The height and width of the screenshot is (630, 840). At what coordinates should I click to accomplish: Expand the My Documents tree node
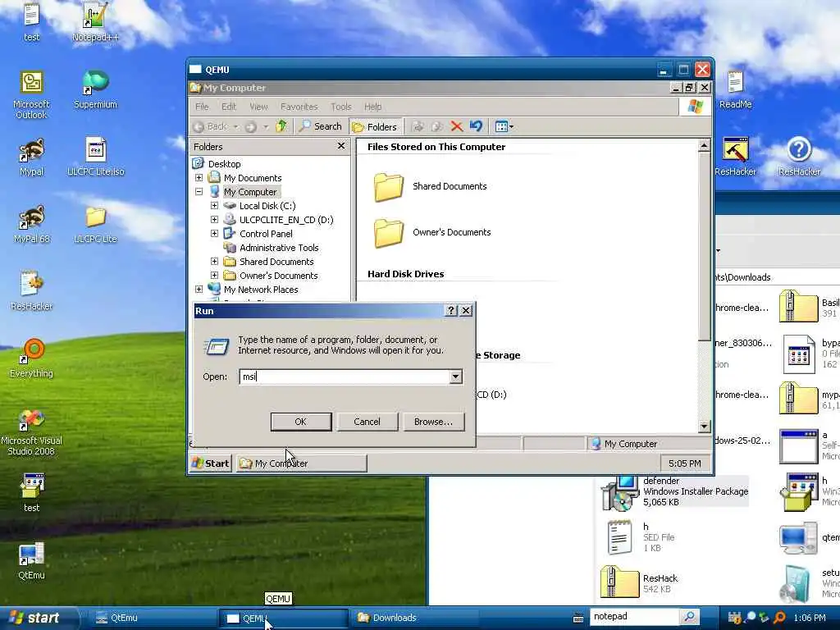[x=199, y=177]
